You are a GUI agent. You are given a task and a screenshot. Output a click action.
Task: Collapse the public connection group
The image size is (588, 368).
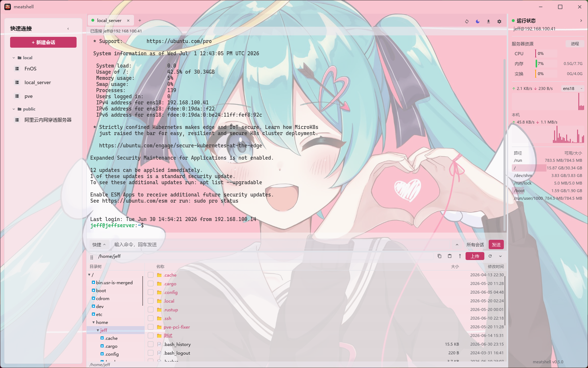click(14, 109)
